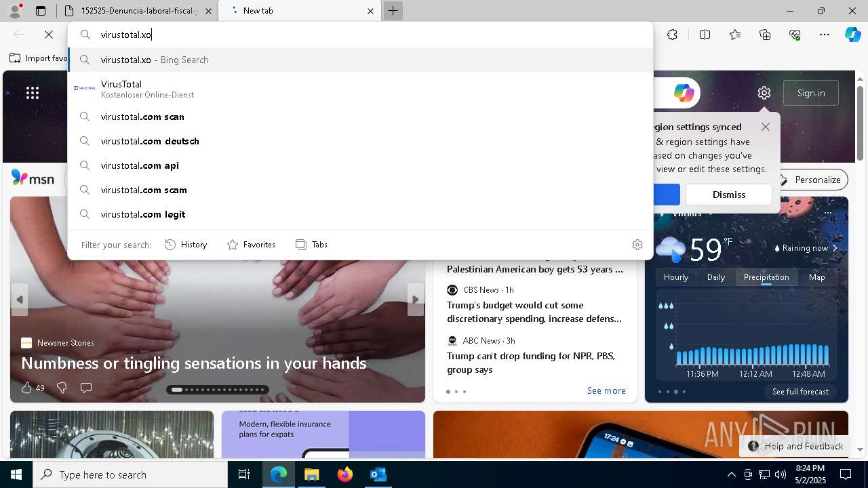Select the Daily weather tab
868x488 pixels.
point(716,277)
